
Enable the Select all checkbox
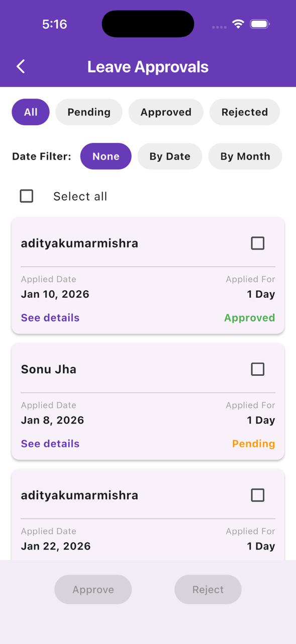coord(26,196)
